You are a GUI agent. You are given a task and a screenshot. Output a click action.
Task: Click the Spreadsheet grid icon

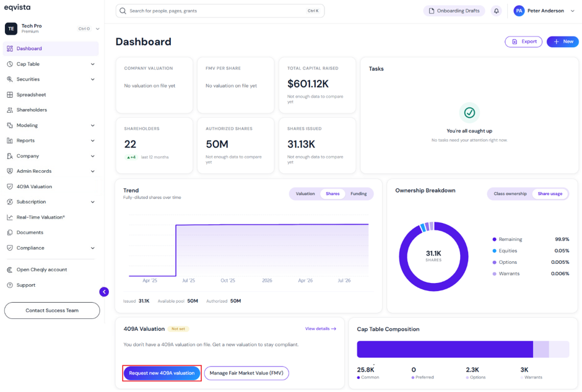10,95
